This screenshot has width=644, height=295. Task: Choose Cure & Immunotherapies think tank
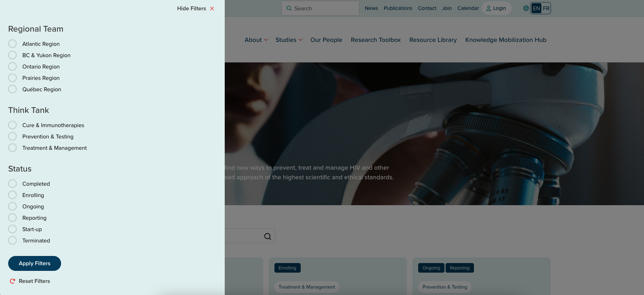point(12,125)
